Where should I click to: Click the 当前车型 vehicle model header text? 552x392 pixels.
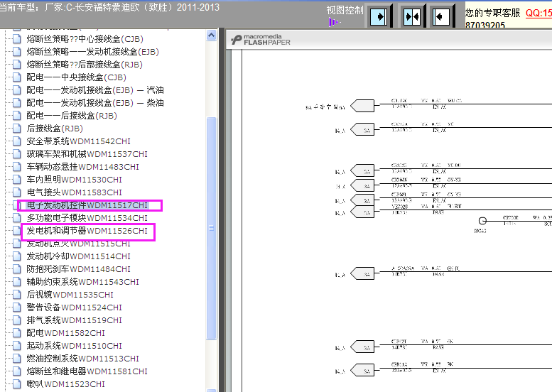pos(109,7)
